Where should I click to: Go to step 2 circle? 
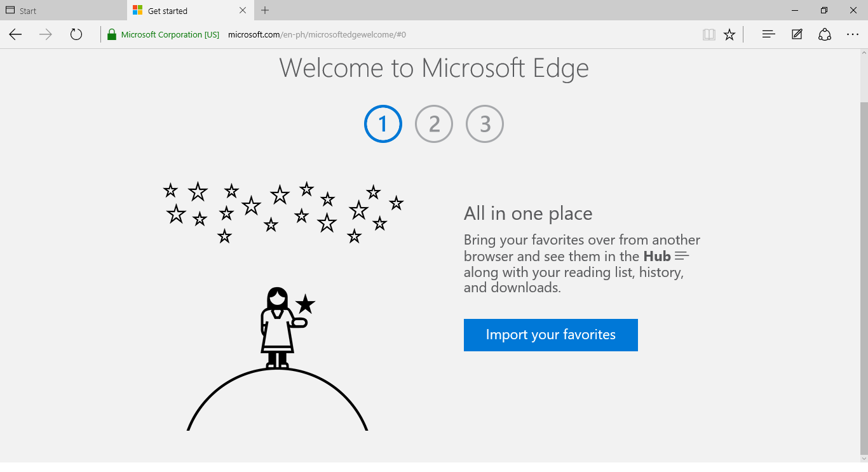(x=434, y=124)
